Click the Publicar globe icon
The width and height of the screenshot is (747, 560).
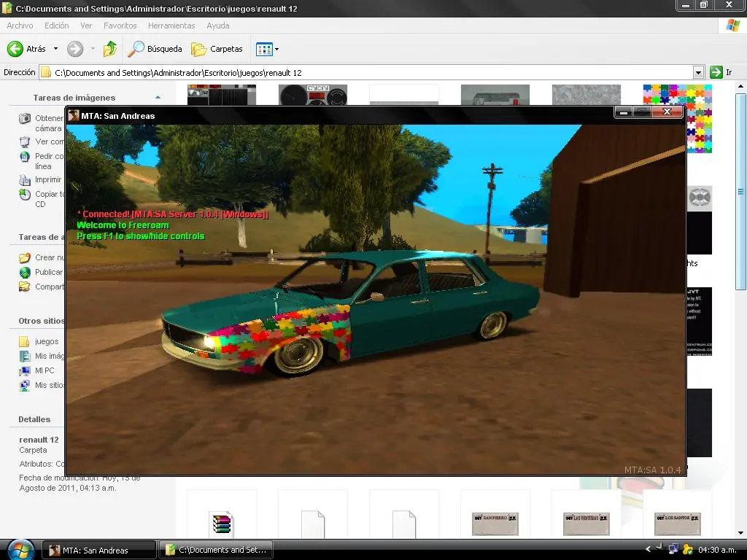25,272
